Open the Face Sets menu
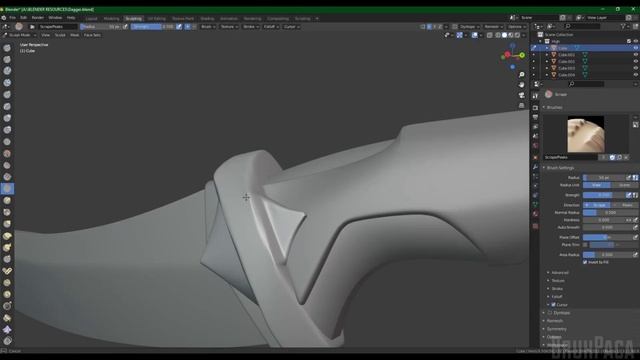The height and width of the screenshot is (360, 640). (92, 36)
